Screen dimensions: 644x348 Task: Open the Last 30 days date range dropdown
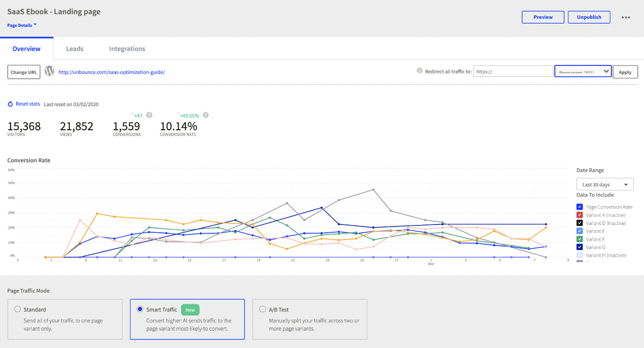tap(605, 184)
